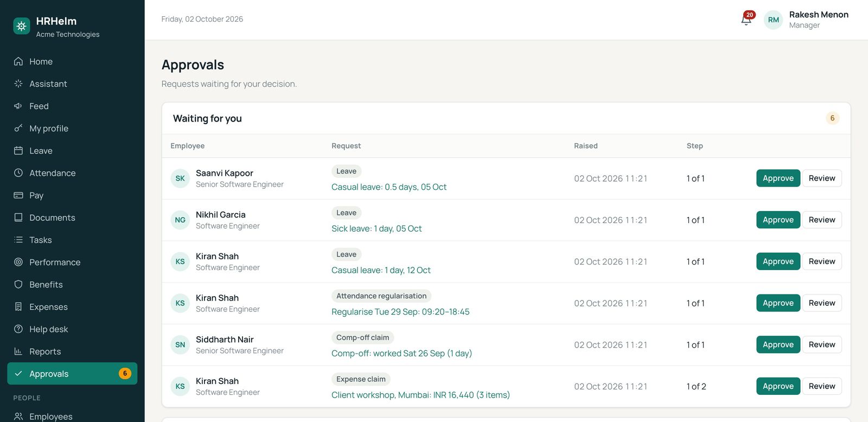Open Expenses from the sidebar
The height and width of the screenshot is (422, 868).
[72, 306]
